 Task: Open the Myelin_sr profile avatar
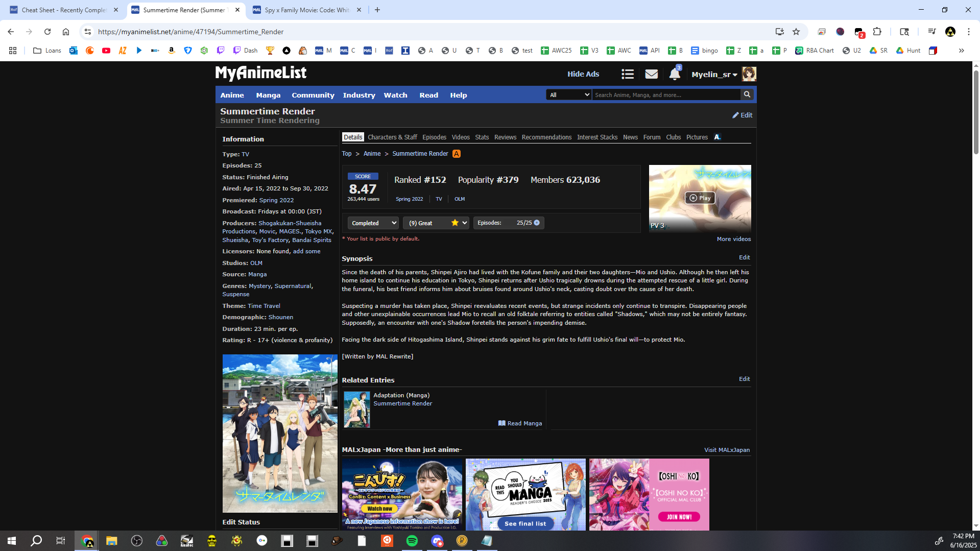point(749,74)
